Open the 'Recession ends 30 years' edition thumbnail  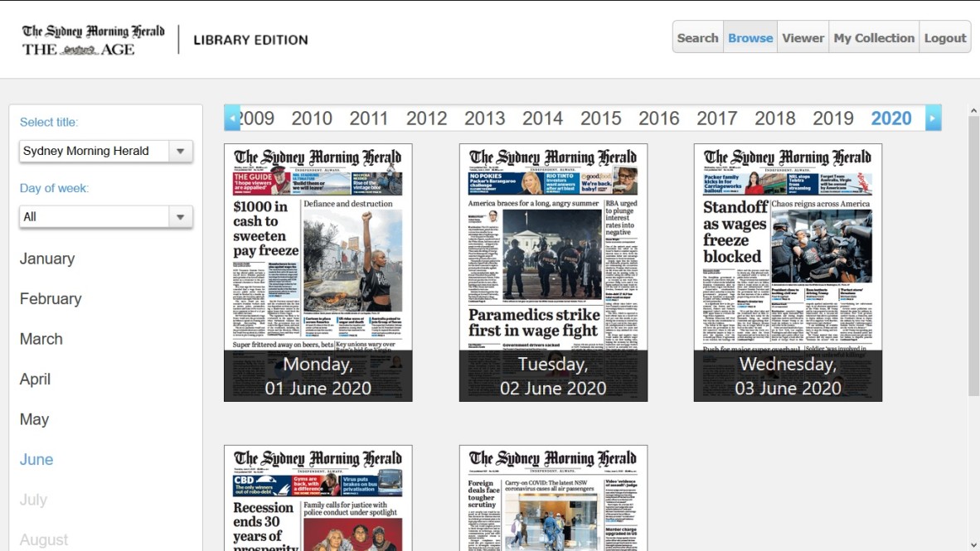coord(318,498)
